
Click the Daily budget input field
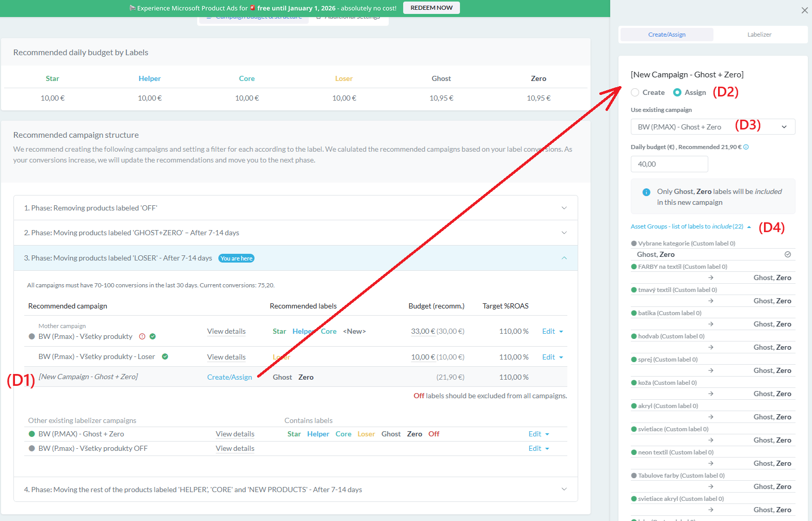pyautogui.click(x=669, y=164)
